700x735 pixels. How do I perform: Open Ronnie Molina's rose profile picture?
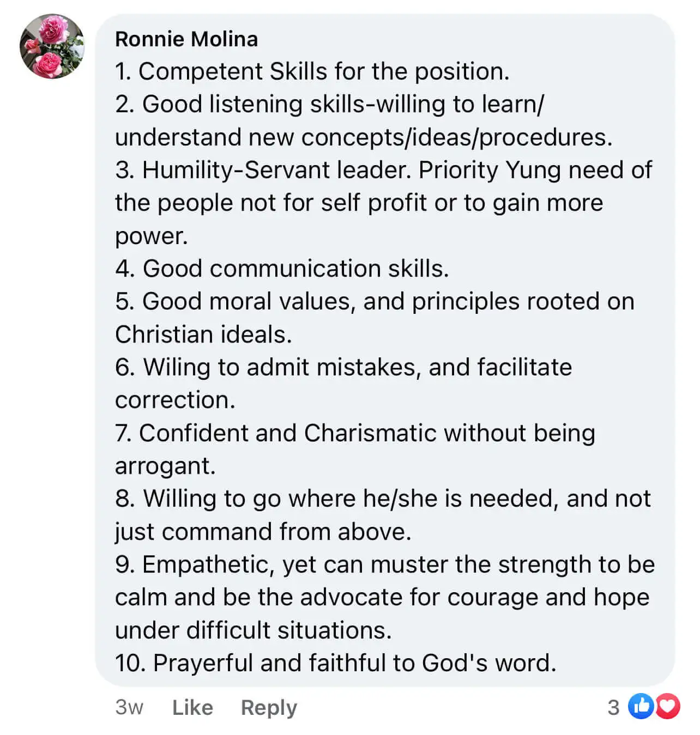tap(52, 47)
